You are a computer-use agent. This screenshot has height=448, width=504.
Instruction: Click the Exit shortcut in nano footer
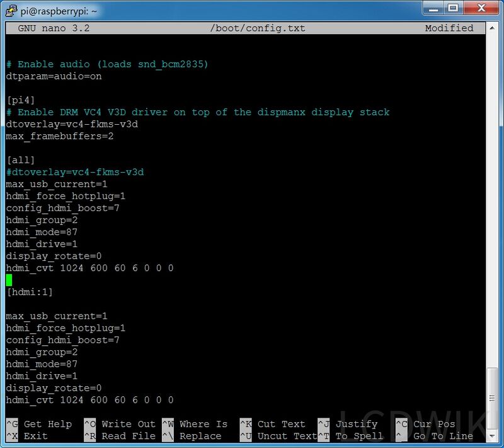[x=35, y=436]
